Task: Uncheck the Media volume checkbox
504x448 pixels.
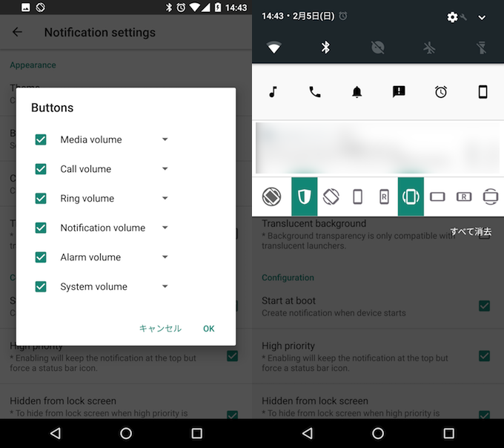Action: point(41,139)
